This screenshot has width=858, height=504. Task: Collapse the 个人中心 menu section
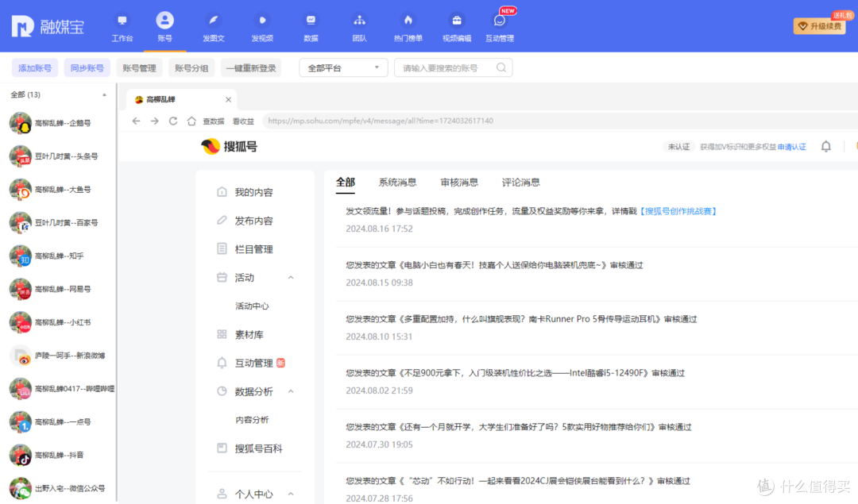point(291,494)
